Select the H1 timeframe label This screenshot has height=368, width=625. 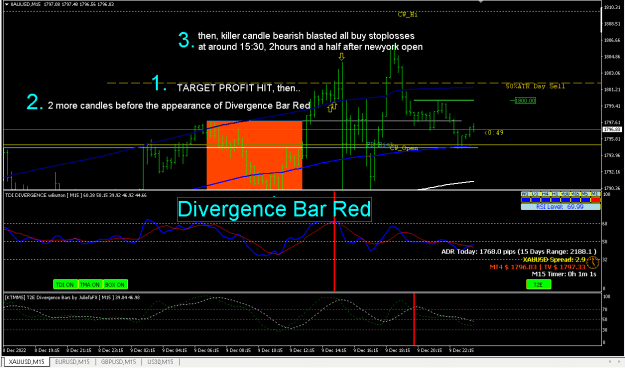tap(556, 194)
